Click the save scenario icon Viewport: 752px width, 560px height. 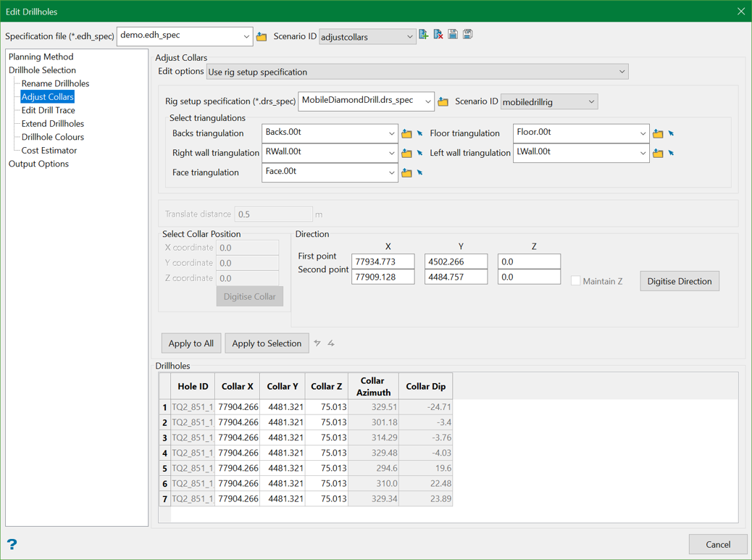(x=453, y=35)
